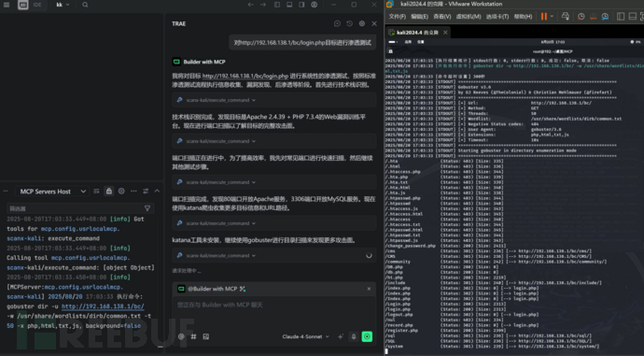Screen dimensions: 644x356
Task: Open VMware 查看(V) menu
Action: (x=441, y=17)
